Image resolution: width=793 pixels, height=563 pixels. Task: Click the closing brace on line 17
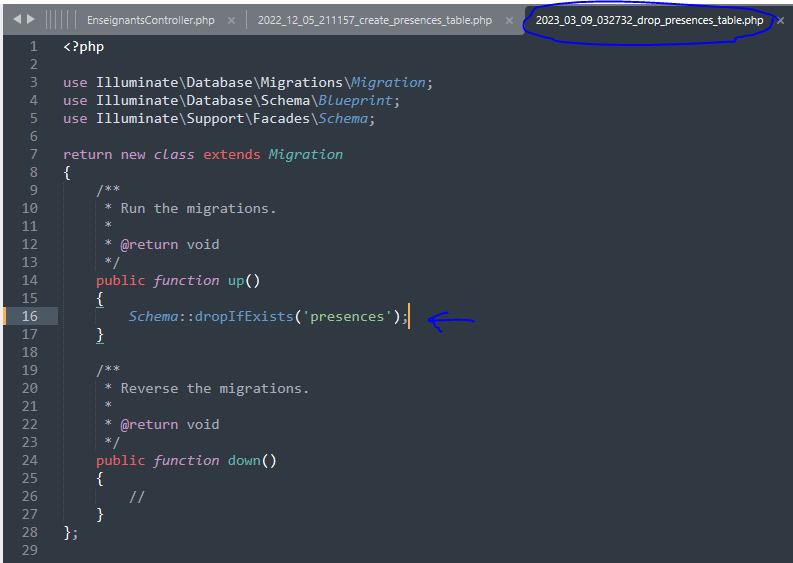100,335
